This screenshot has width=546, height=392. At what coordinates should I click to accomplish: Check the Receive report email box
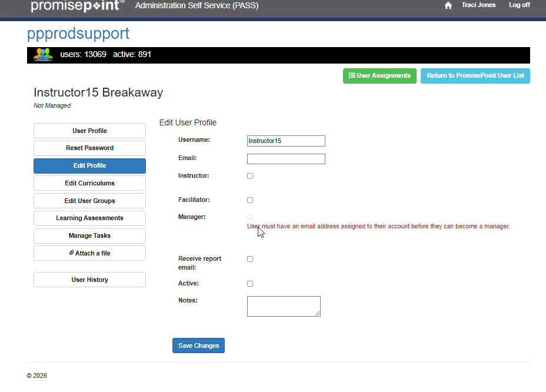coord(250,259)
